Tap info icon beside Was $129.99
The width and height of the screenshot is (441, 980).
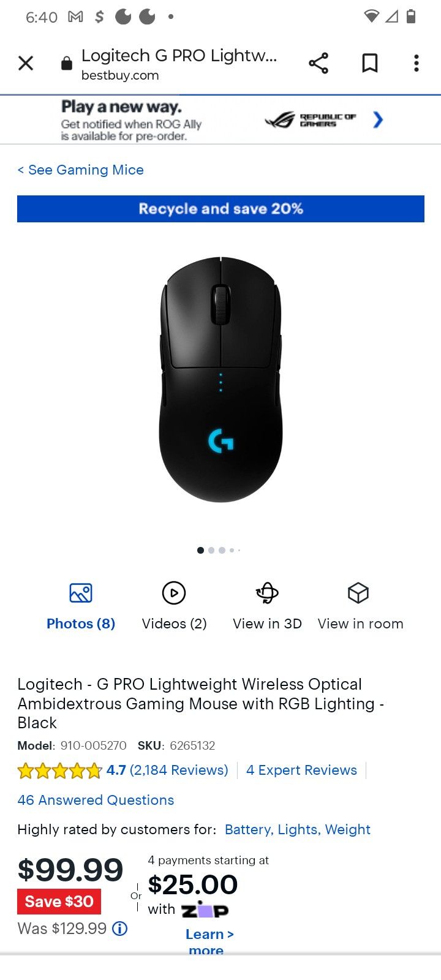pyautogui.click(x=121, y=929)
